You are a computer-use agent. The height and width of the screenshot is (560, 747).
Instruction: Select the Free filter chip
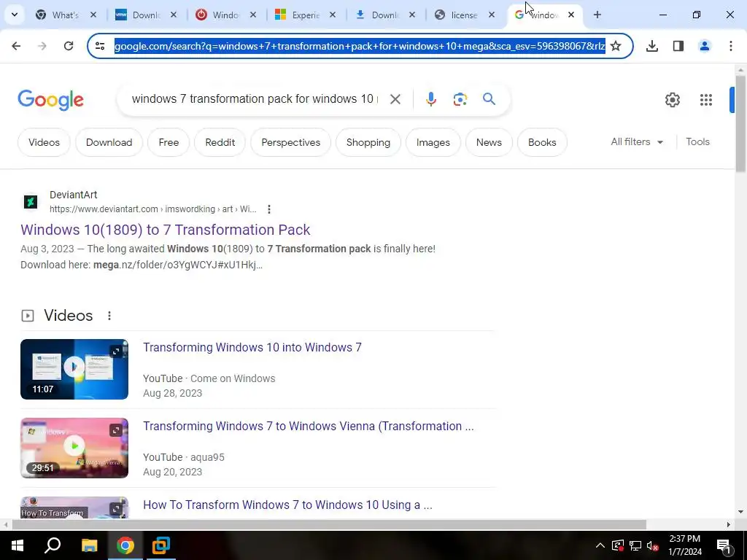pos(169,142)
